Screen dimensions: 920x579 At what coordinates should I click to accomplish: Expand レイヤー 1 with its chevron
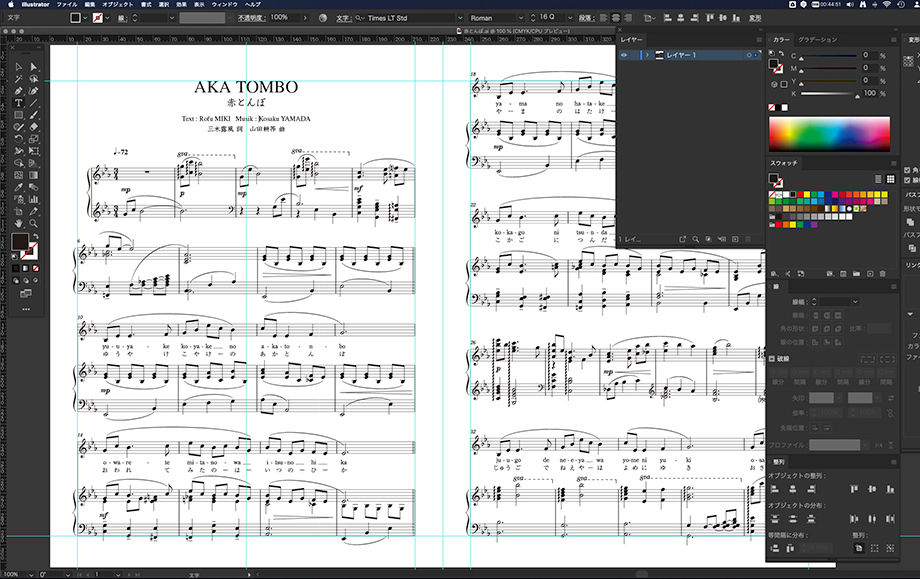pos(647,55)
